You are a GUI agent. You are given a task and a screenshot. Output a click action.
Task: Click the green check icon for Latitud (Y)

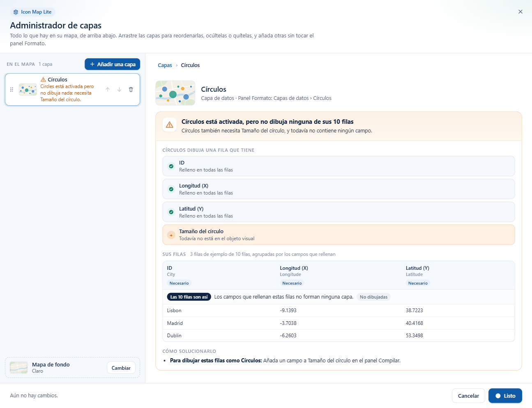tap(171, 212)
